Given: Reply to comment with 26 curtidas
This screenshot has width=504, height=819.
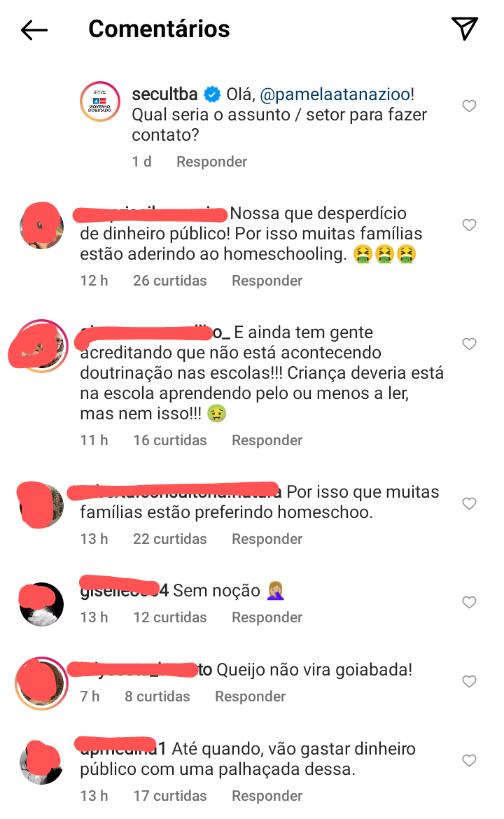Looking at the screenshot, I should 267,281.
